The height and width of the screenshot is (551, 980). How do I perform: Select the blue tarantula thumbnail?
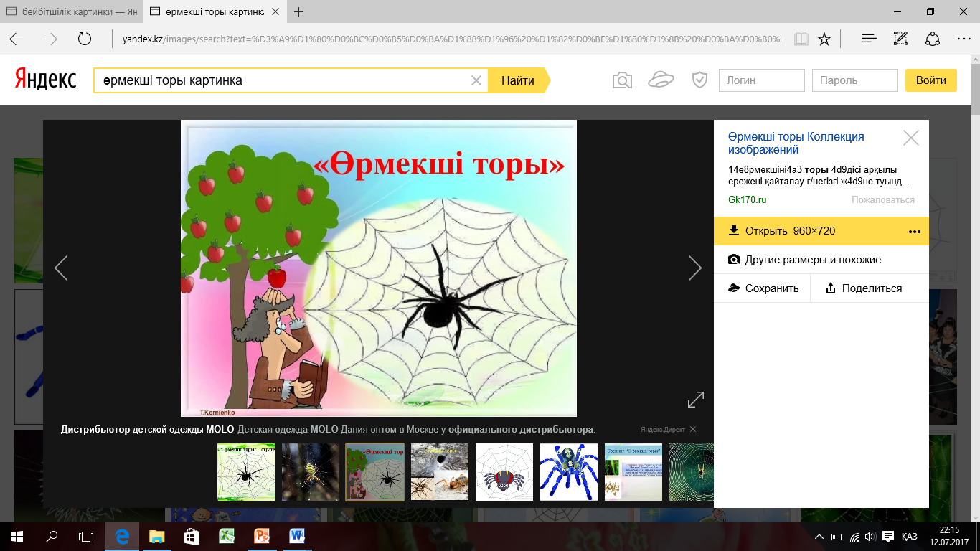569,472
